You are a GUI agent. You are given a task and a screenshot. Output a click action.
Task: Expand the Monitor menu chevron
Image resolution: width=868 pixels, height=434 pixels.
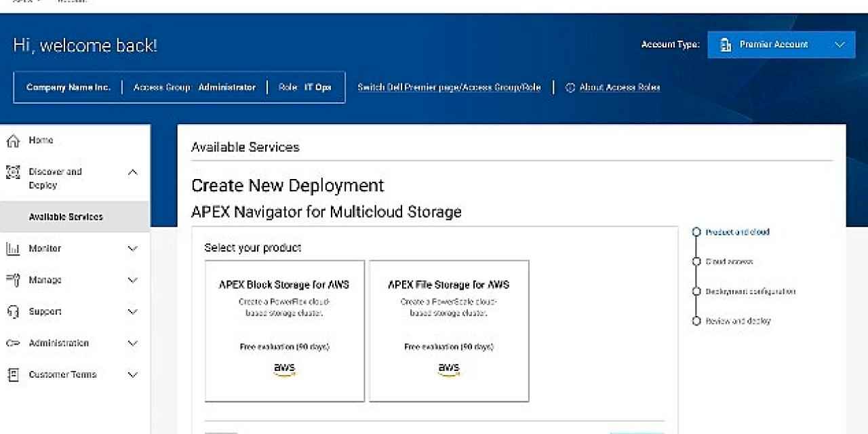click(133, 249)
